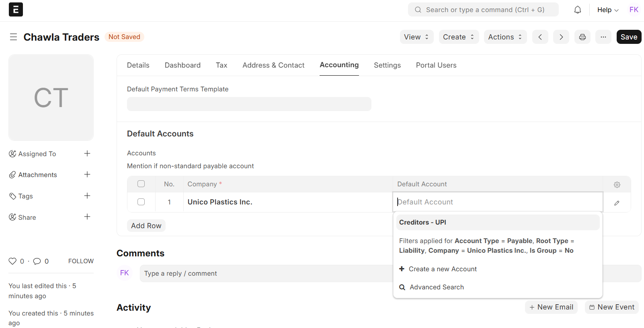Like this document with heart icon
Image resolution: width=644 pixels, height=328 pixels.
12,261
